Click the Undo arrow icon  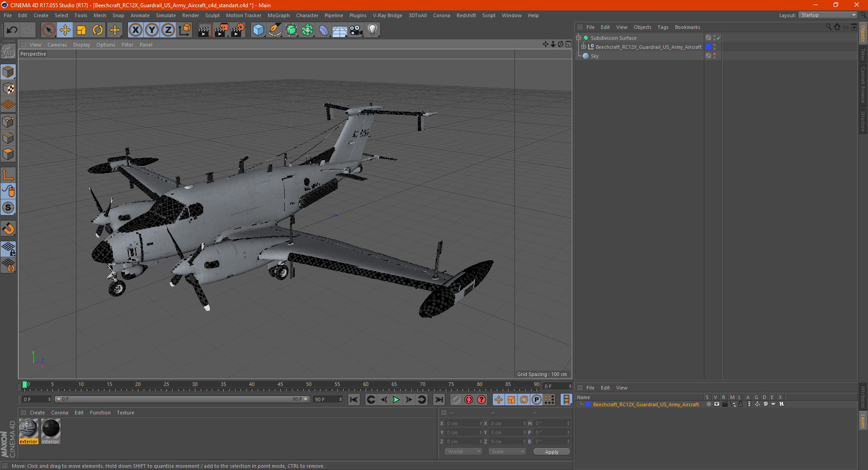click(12, 30)
